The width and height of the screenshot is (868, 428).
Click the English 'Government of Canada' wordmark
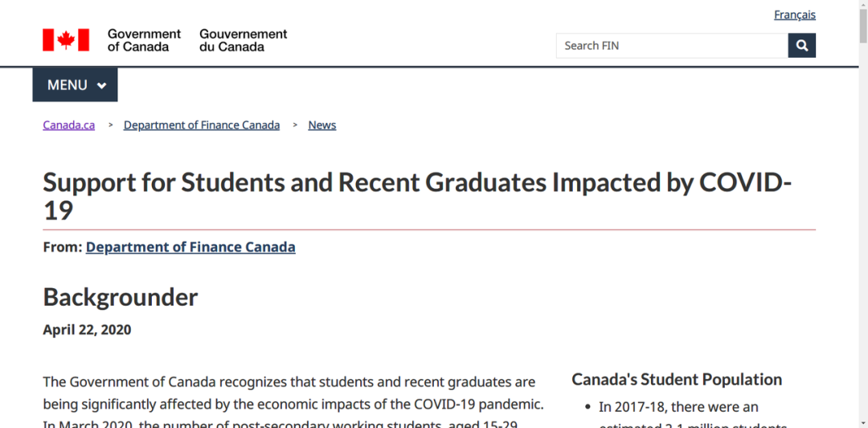144,40
